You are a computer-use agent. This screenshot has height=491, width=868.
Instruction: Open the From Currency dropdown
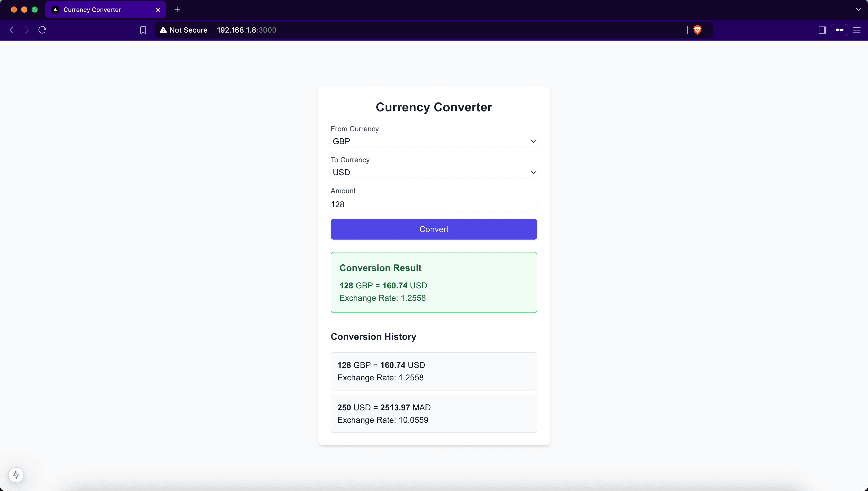click(434, 141)
